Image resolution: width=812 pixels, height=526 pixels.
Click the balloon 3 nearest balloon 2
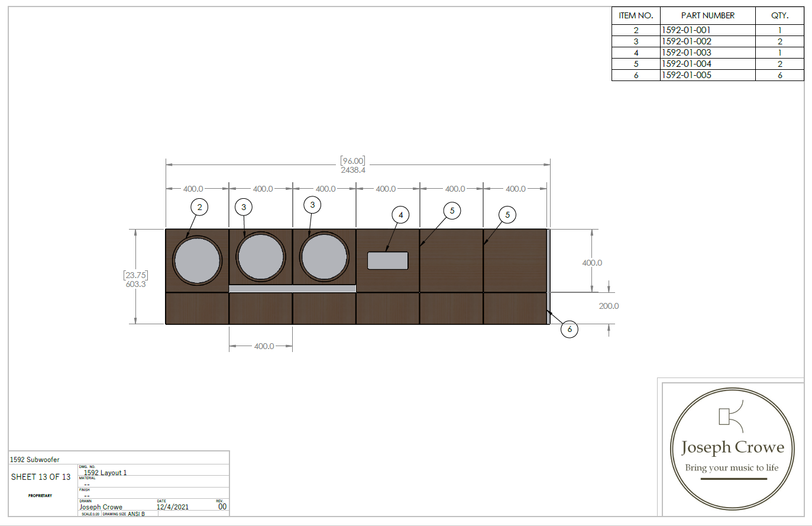[x=244, y=207]
